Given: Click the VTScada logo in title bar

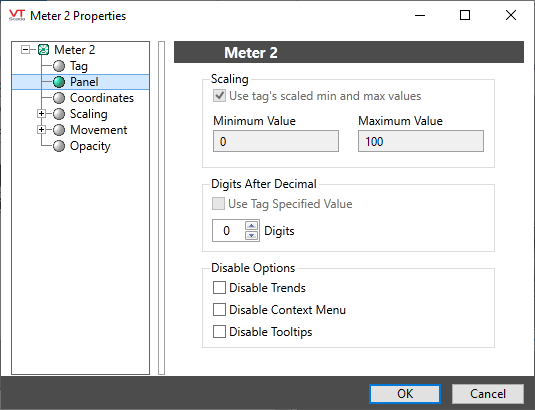Looking at the screenshot, I should click(x=17, y=15).
